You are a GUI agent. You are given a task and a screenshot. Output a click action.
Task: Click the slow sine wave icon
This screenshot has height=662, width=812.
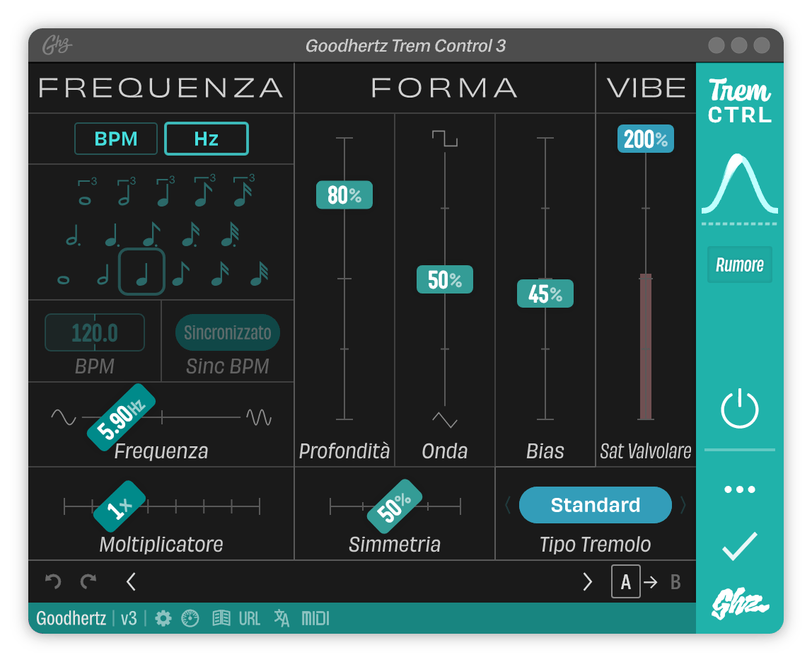point(64,417)
